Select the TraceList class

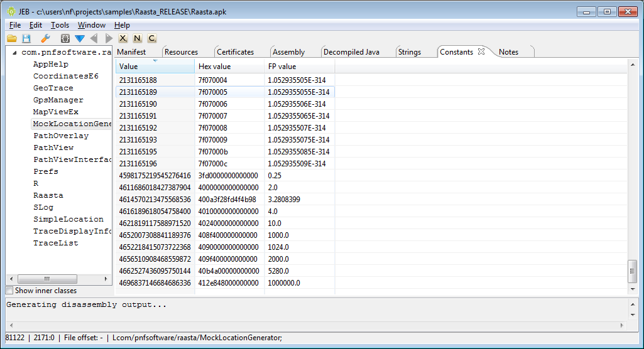(56, 243)
